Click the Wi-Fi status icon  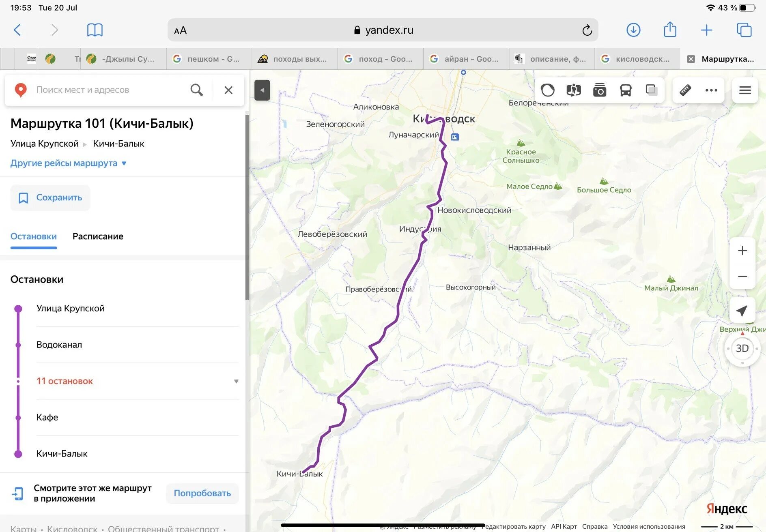[710, 8]
